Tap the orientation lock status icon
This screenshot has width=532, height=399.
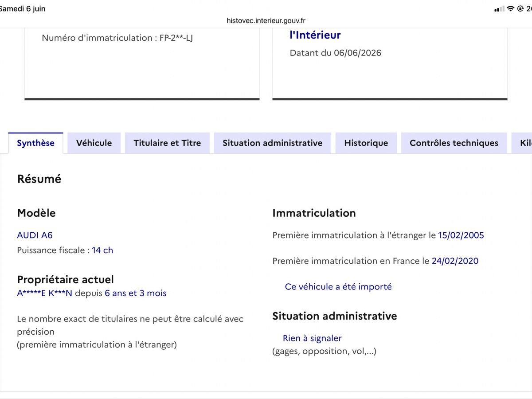[520, 9]
